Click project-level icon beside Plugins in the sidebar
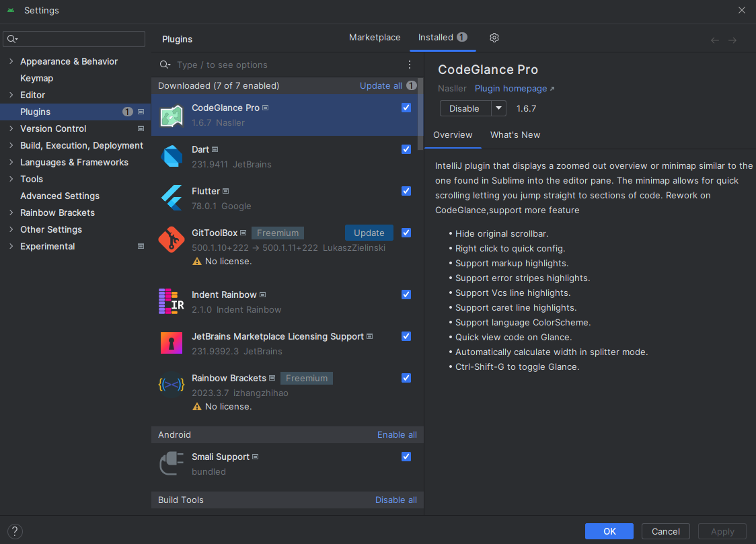The height and width of the screenshot is (544, 756). pyautogui.click(x=141, y=112)
